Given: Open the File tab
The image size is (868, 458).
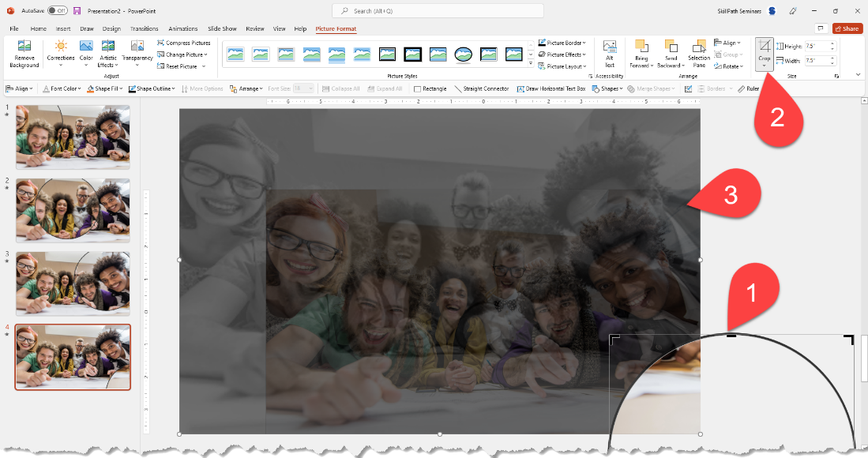Looking at the screenshot, I should pyautogui.click(x=14, y=28).
